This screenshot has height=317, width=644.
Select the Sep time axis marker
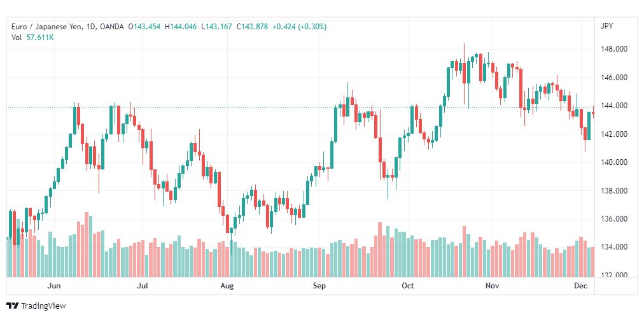(x=319, y=286)
